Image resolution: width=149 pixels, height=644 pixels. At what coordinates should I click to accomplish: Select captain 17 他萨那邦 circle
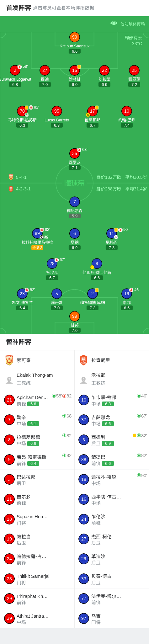pyautogui.click(x=92, y=111)
